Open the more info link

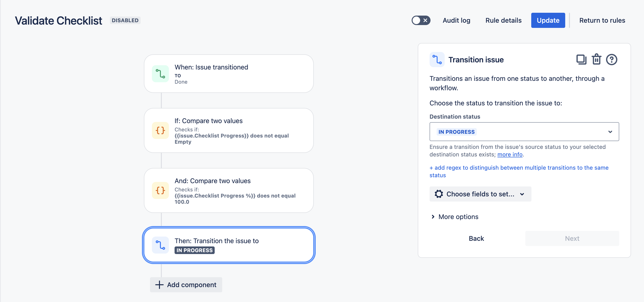pos(510,155)
